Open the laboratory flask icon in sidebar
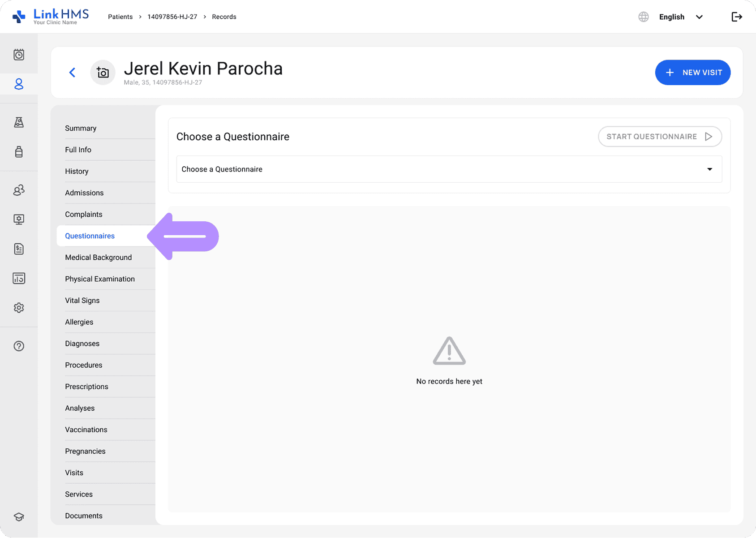This screenshot has height=538, width=756. coord(19,122)
